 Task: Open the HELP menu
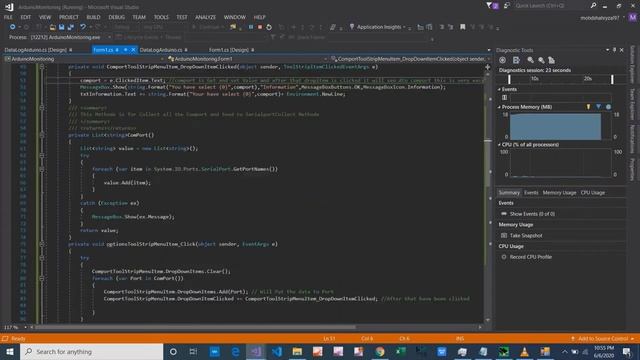click(260, 17)
